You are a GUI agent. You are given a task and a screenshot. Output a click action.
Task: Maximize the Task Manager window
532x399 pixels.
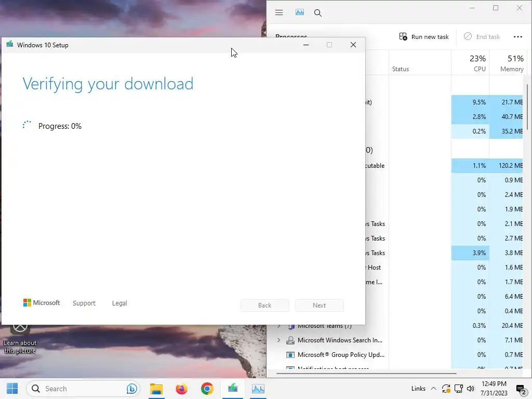pos(496,8)
